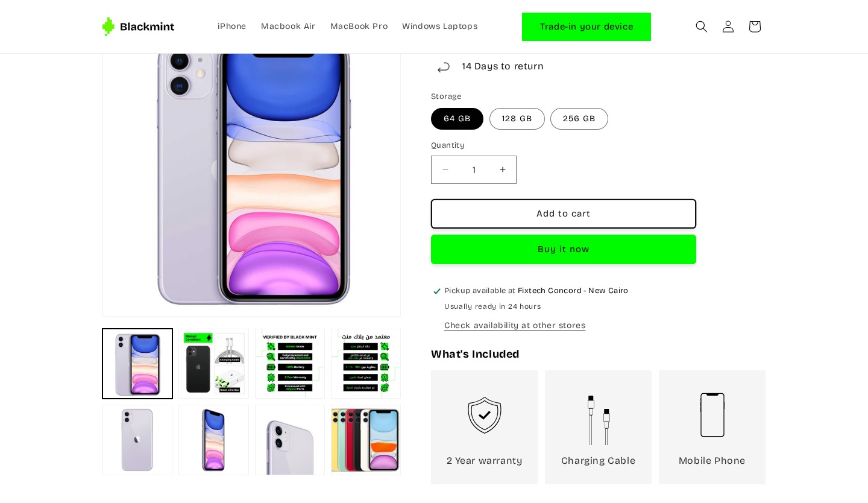
Task: Click the decrease quantity minus icon
Action: 445,169
